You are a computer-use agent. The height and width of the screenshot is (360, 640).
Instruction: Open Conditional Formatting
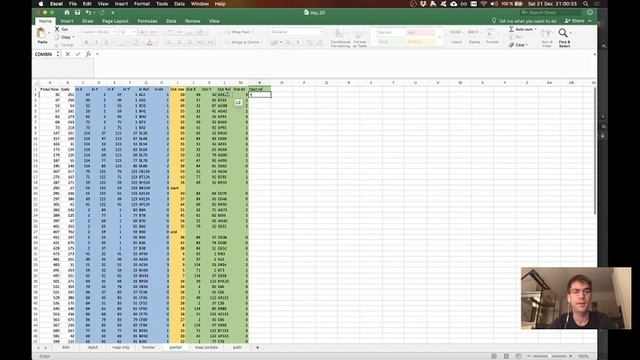point(340,38)
